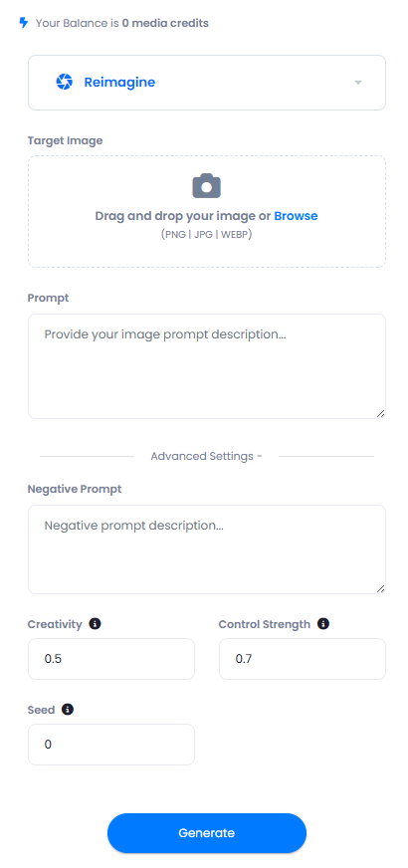The width and height of the screenshot is (408, 868).
Task: Click the Generate button
Action: [x=207, y=832]
